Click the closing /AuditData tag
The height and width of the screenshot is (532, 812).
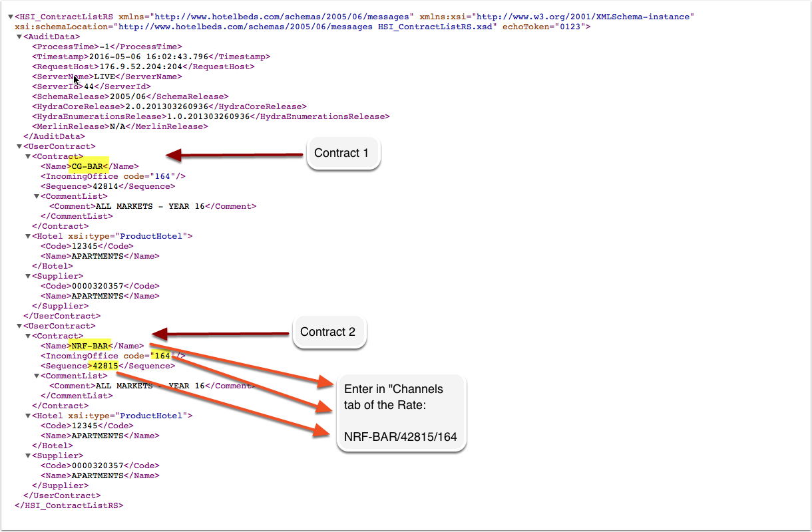pos(54,136)
